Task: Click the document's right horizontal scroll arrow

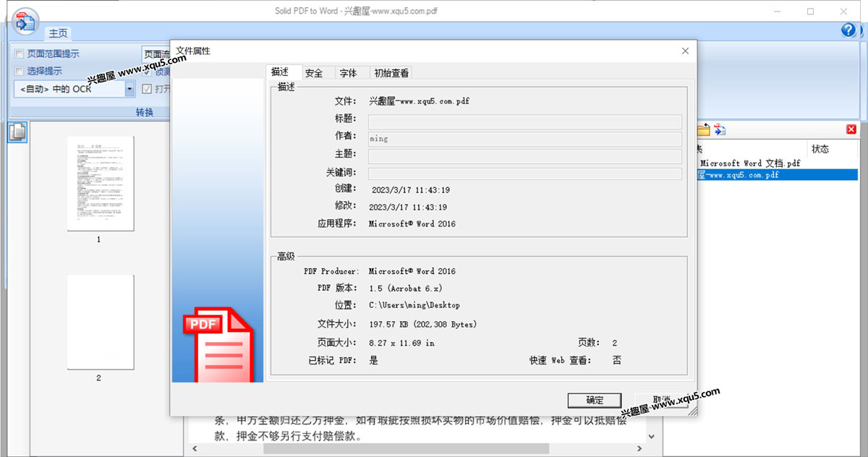Action: click(640, 449)
